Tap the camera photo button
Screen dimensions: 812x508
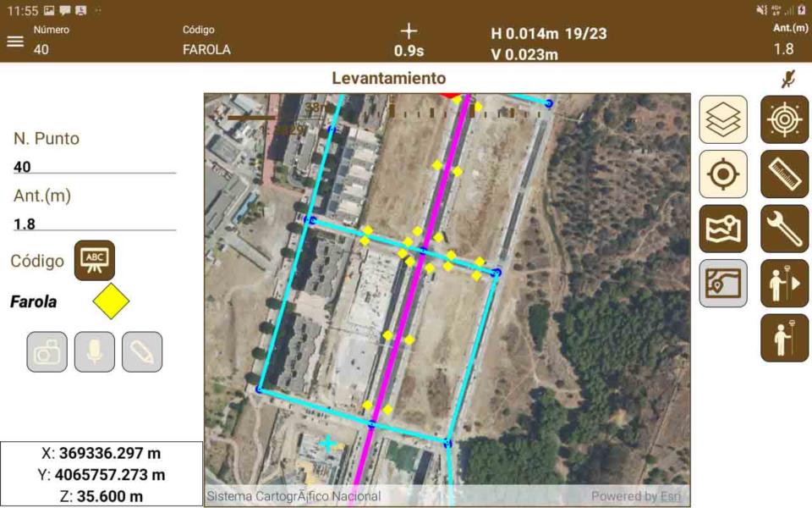(x=47, y=351)
